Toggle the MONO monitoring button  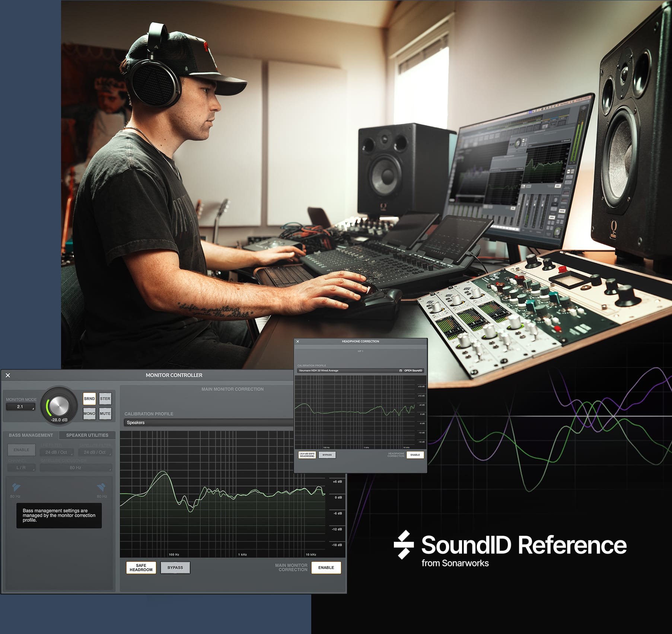(89, 413)
